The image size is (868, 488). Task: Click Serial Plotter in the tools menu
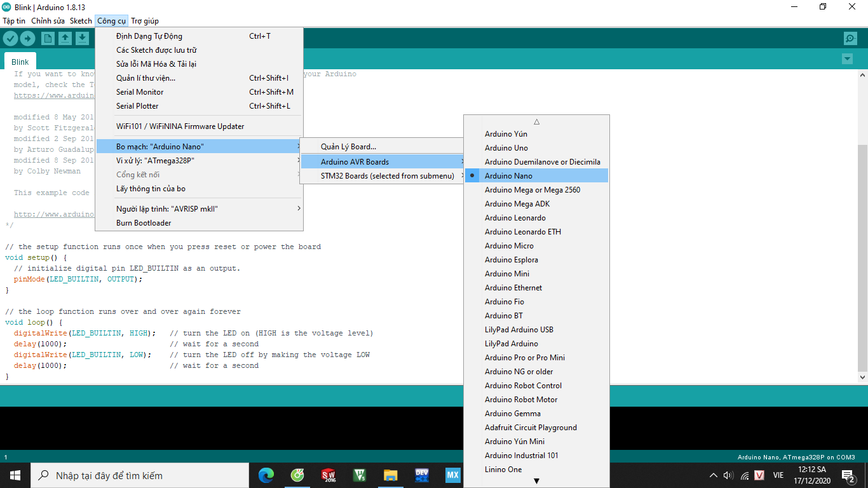click(137, 106)
